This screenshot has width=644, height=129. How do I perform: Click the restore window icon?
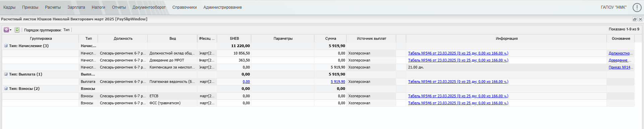(x=635, y=19)
